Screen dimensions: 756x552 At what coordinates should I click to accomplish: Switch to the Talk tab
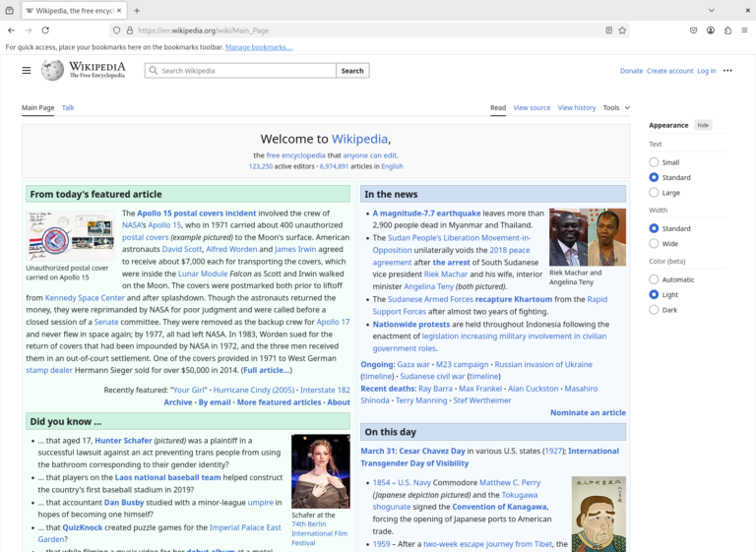click(x=68, y=107)
